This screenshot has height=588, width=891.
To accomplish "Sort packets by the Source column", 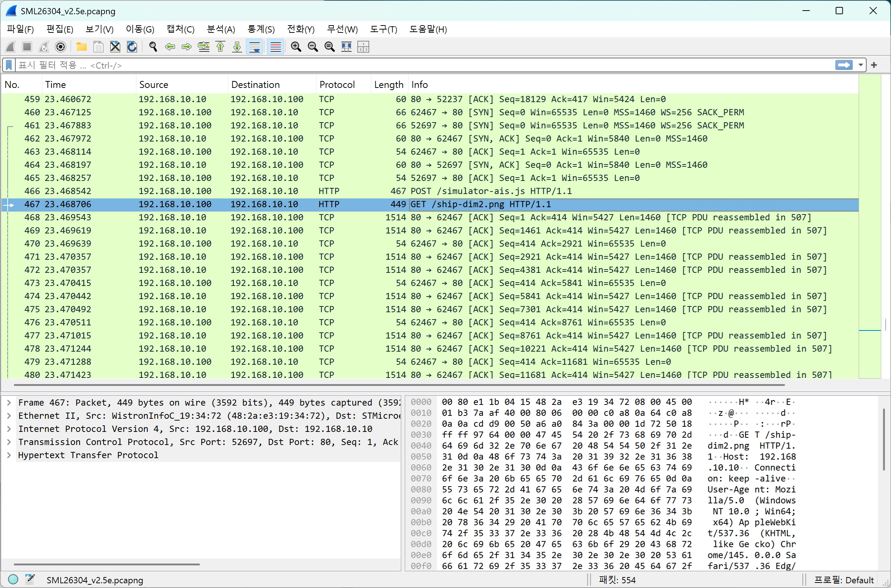I will (182, 85).
